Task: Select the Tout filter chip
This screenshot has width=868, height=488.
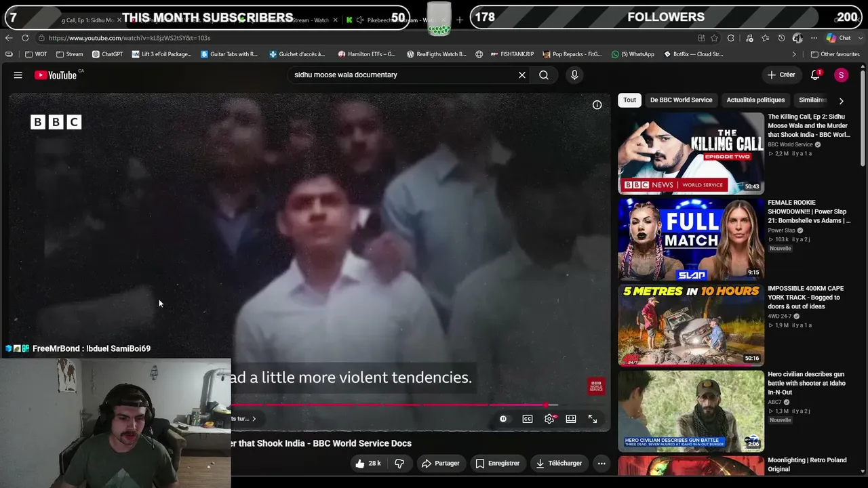Action: tap(630, 100)
